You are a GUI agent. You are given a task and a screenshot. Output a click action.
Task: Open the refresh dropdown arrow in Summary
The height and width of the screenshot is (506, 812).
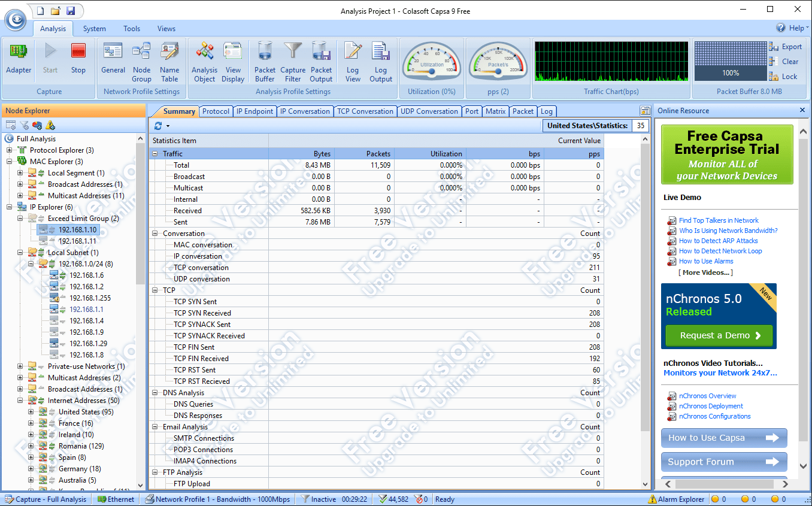click(x=168, y=126)
